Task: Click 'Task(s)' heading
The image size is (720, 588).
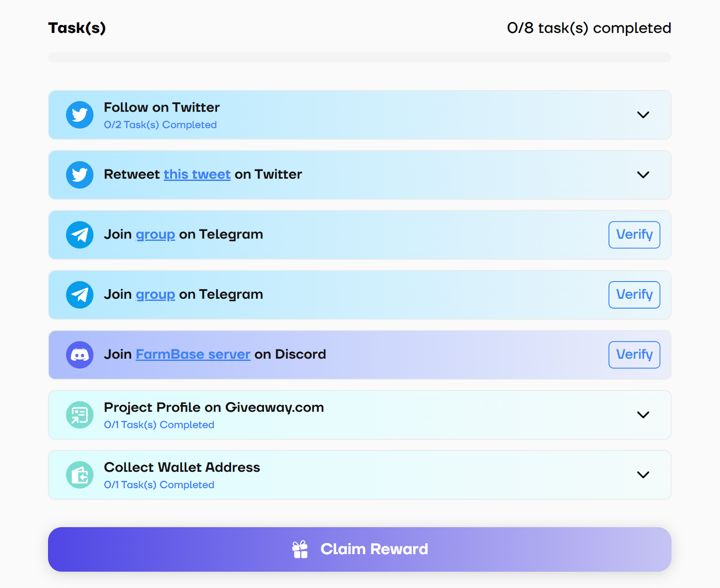Action: coord(77,28)
